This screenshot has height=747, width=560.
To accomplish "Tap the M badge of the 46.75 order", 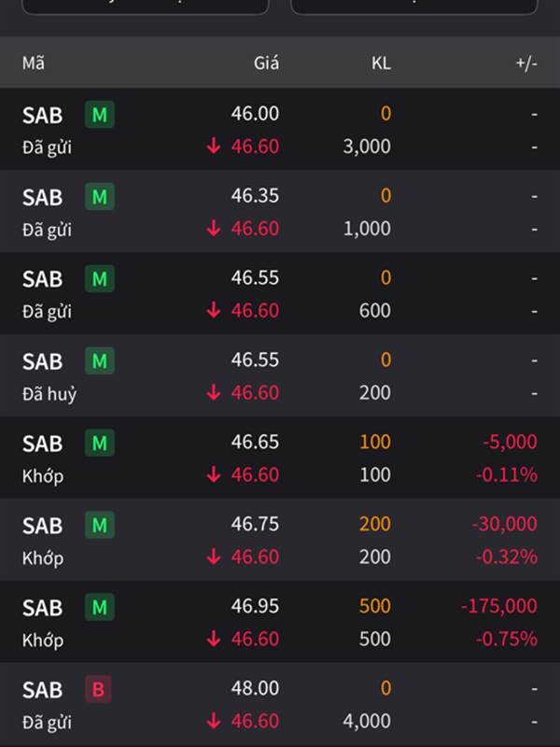I will (x=100, y=525).
